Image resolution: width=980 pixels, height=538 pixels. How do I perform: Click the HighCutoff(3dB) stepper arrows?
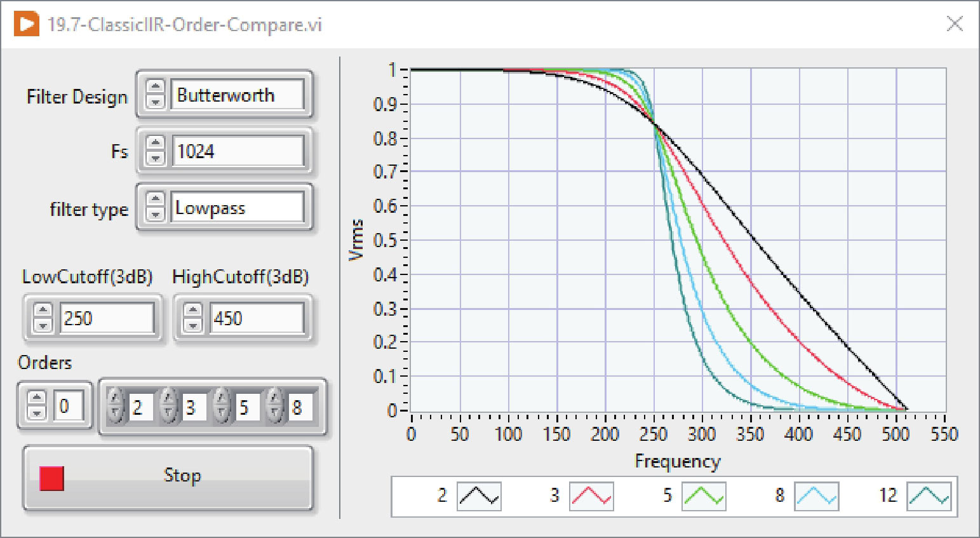pos(192,317)
